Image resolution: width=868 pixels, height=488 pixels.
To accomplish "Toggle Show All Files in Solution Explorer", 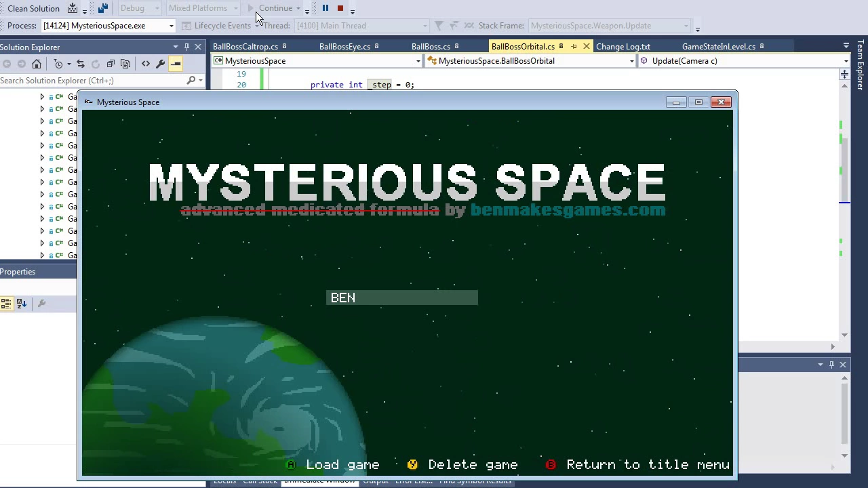I will pyautogui.click(x=125, y=64).
